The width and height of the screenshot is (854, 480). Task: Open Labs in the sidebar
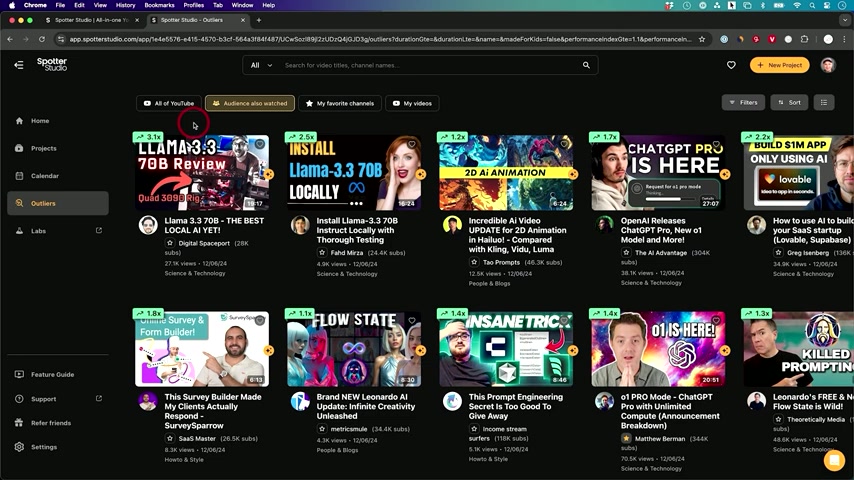pos(38,231)
